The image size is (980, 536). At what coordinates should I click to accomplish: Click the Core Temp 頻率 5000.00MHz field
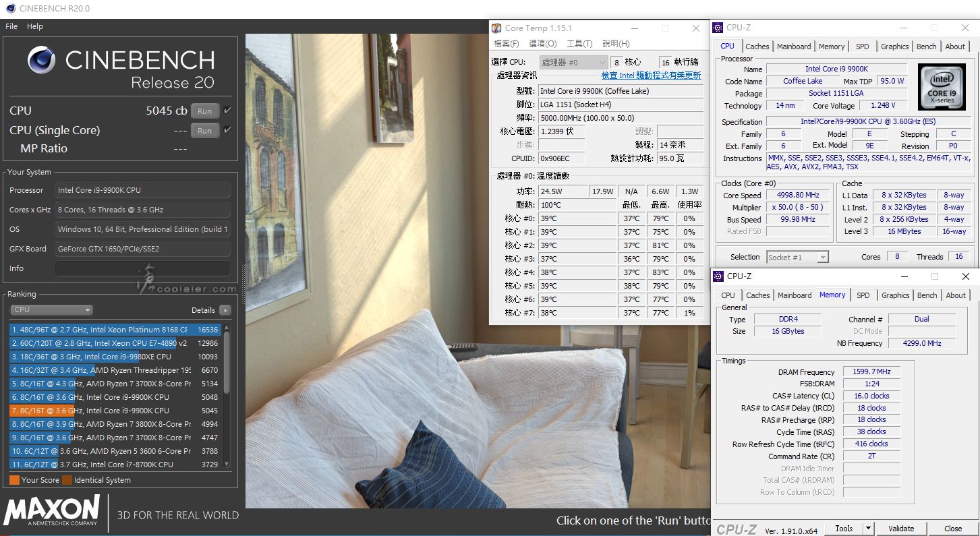tap(620, 118)
